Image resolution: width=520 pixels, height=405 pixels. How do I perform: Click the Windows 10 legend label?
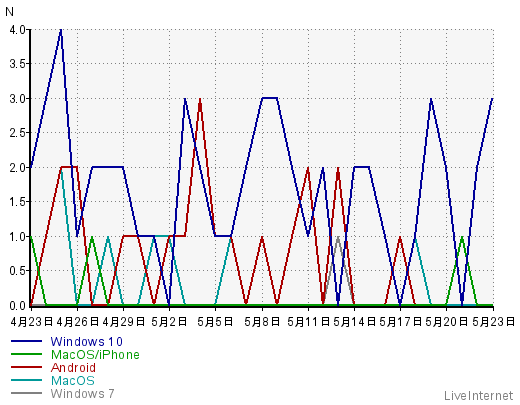point(87,342)
